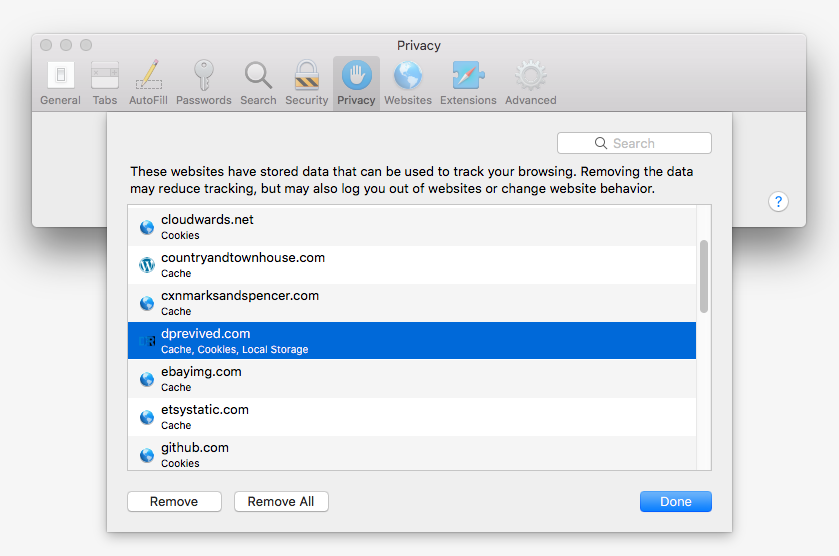
Task: Click the Websites tab label
Action: [x=408, y=100]
